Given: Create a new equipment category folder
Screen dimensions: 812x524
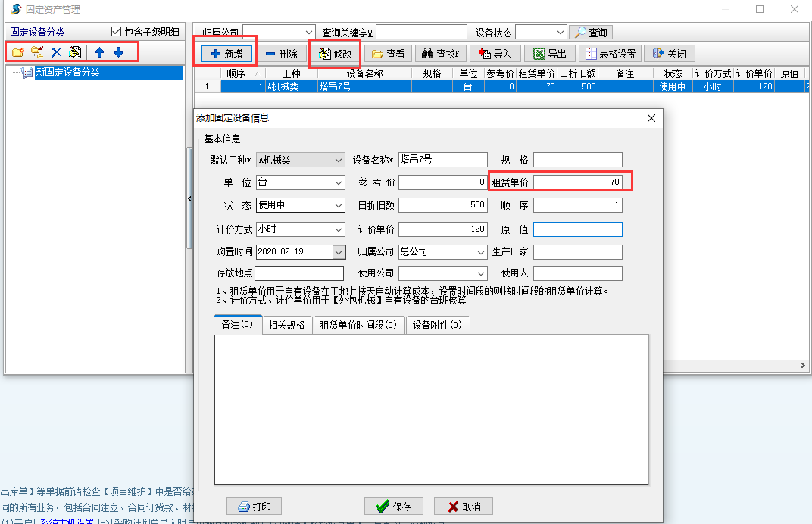Looking at the screenshot, I should 17,51.
